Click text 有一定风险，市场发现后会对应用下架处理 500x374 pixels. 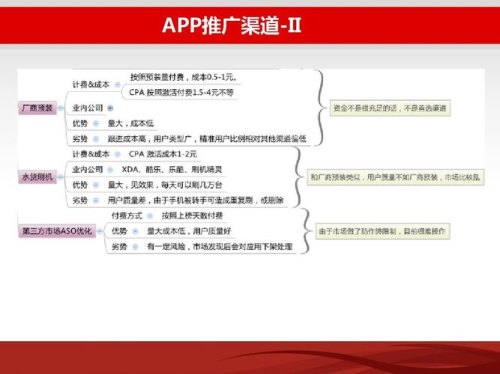(220, 247)
